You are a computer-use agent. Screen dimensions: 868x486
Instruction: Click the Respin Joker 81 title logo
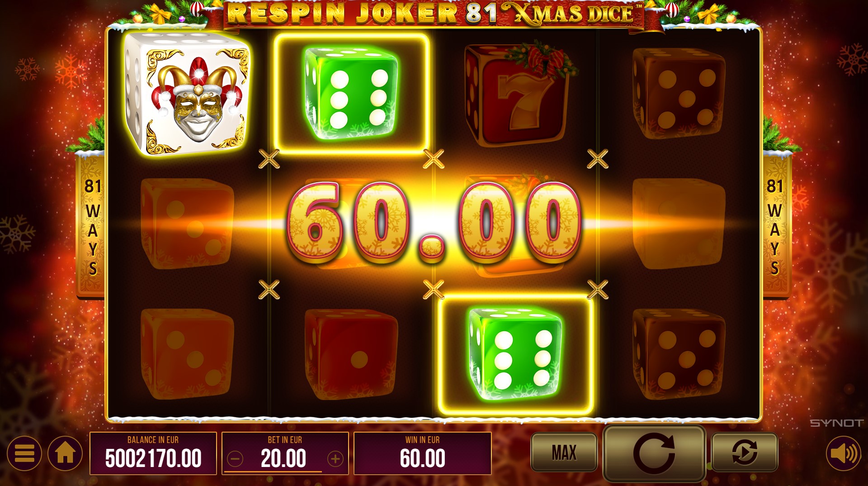(434, 14)
